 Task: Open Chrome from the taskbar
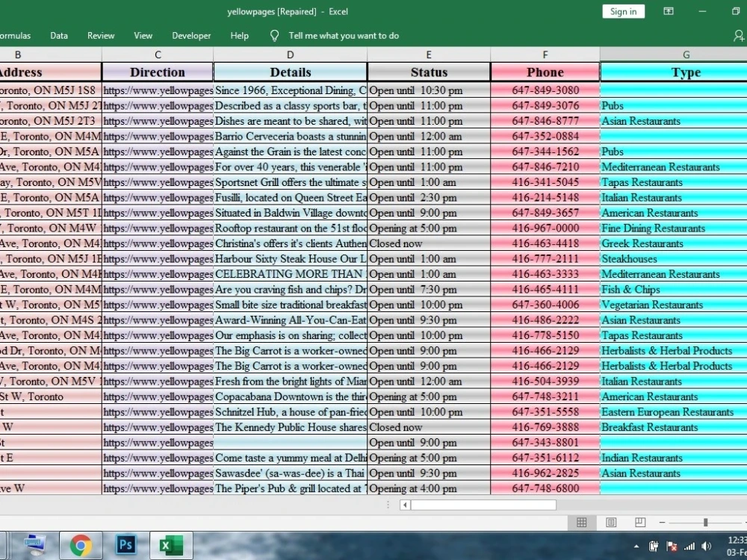(x=81, y=545)
